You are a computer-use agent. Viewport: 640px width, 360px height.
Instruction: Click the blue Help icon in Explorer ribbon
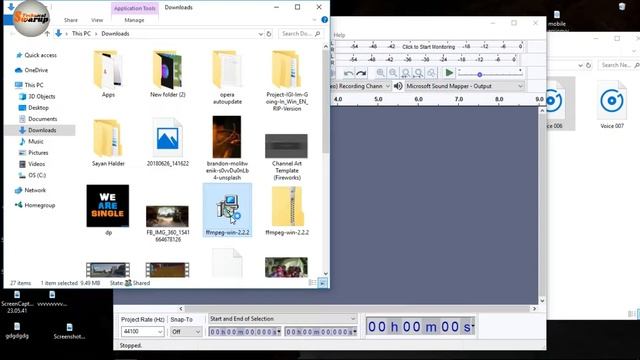[x=324, y=20]
